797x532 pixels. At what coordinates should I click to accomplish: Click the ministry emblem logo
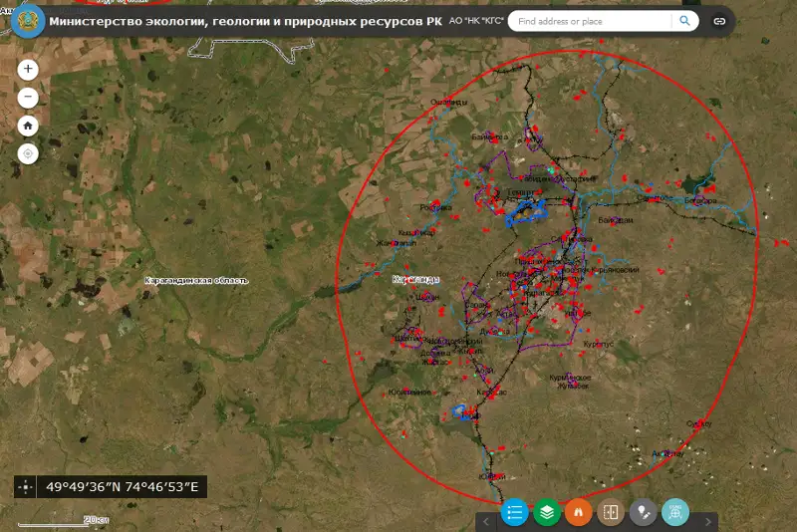coord(24,22)
